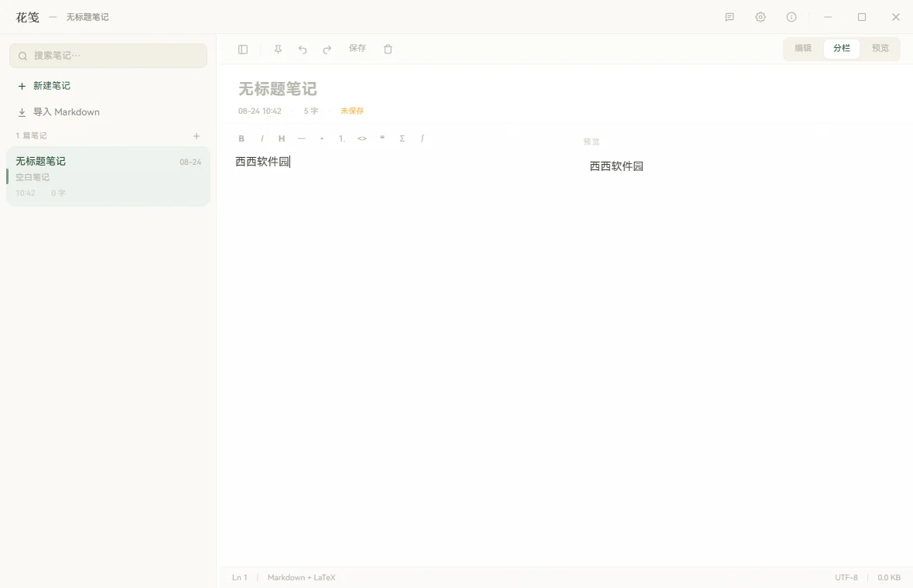This screenshot has height=588, width=913.
Task: Click the 保存 save button
Action: (x=357, y=48)
